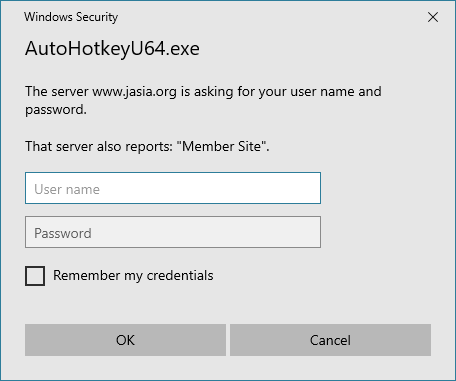The width and height of the screenshot is (456, 381).
Task: Enable Remember my credentials checkbox
Action: pyautogui.click(x=35, y=276)
